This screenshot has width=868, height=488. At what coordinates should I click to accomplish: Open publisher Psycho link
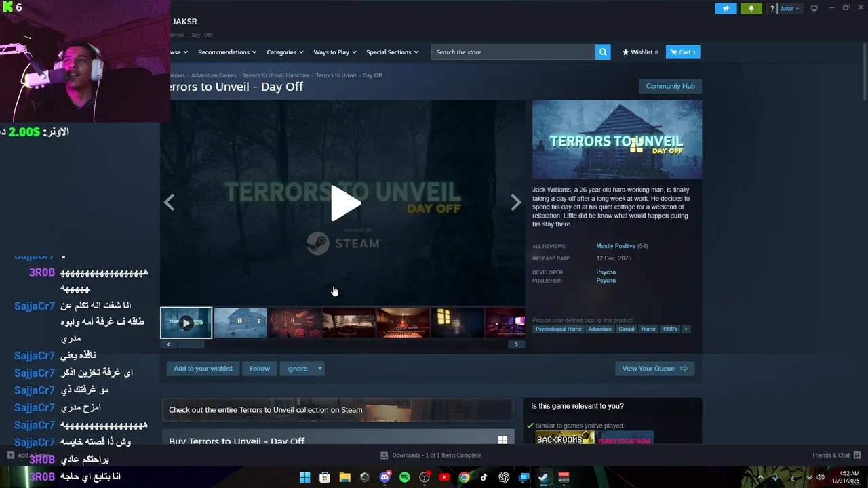606,281
